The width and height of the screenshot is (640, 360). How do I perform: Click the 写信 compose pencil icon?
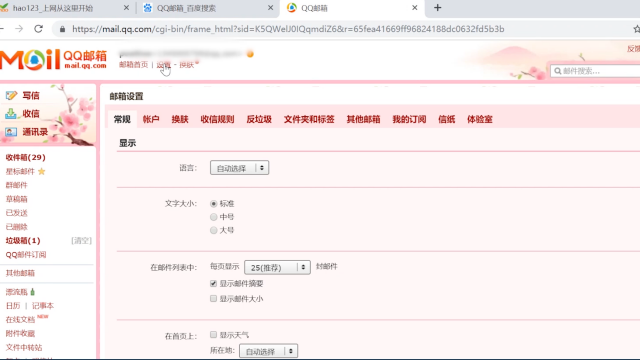pos(11,96)
